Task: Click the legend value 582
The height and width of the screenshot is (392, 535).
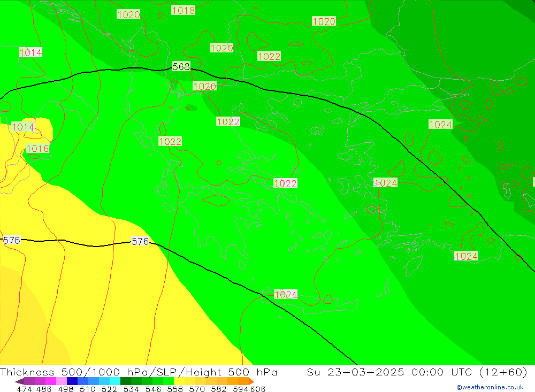Action: 218,389
